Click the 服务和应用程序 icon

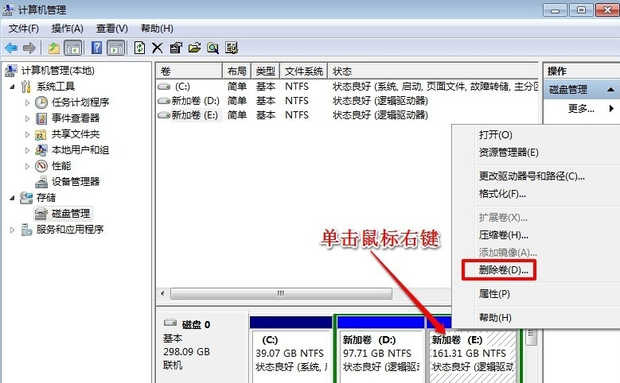26,230
